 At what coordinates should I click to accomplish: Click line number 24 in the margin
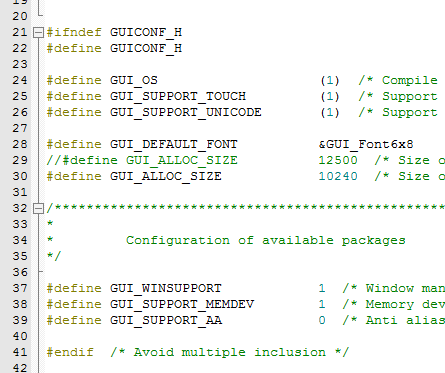(x=20, y=80)
